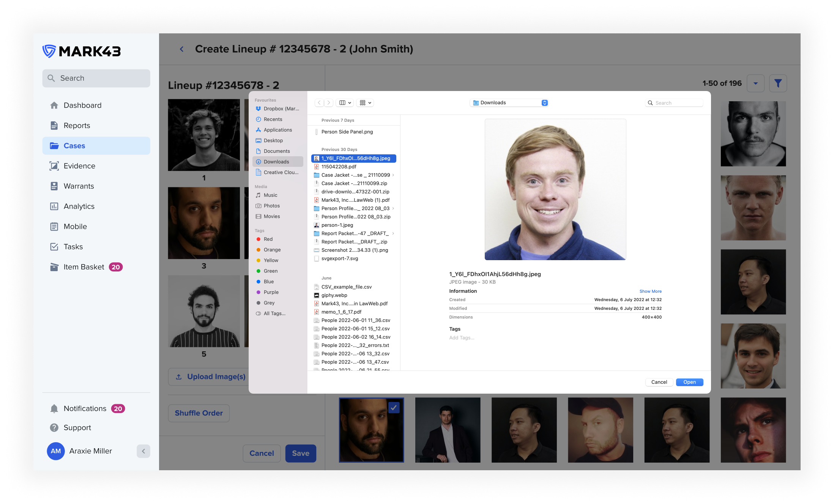Select Documents in Favourites
This screenshot has height=504, width=834.
tap(276, 151)
